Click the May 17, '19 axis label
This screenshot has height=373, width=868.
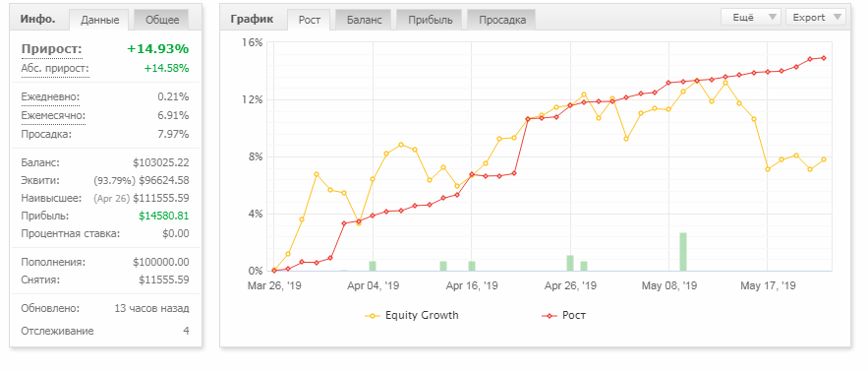[x=768, y=286]
